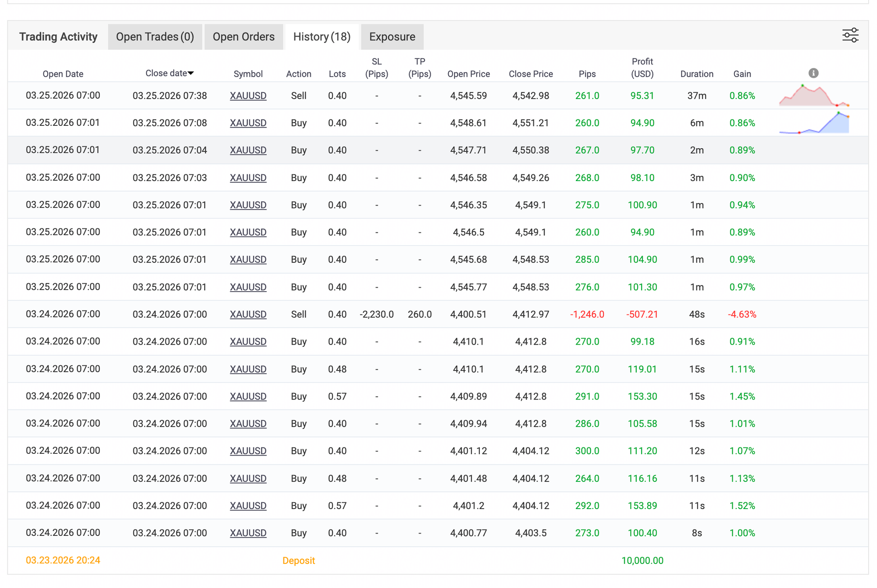
Task: Open the table filter settings icon
Action: (850, 35)
